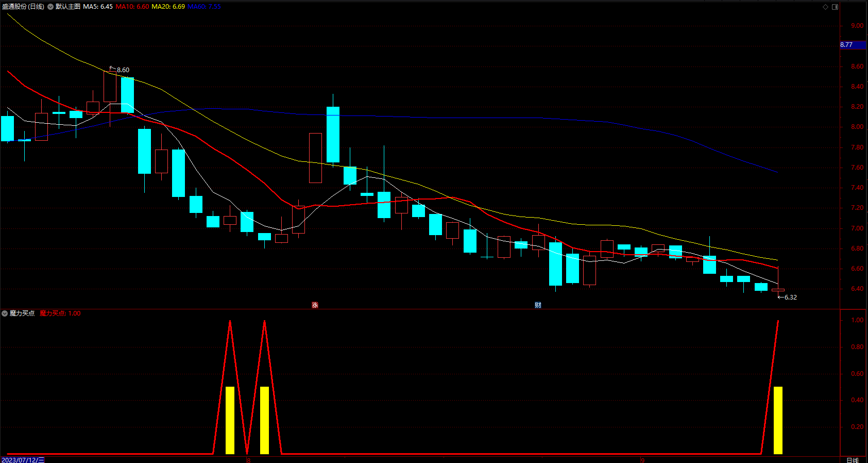Image resolution: width=868 pixels, height=463 pixels.
Task: Click the 8.60 high price annotation
Action: point(123,70)
